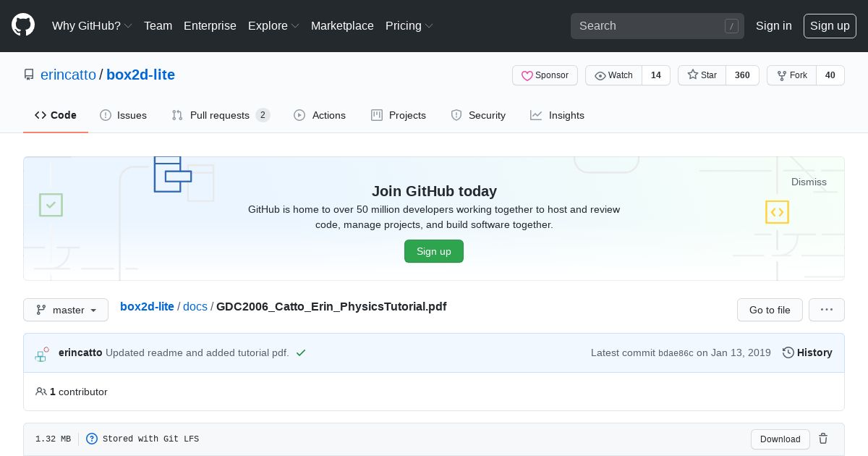Click the green Sign up banner button

pos(434,251)
